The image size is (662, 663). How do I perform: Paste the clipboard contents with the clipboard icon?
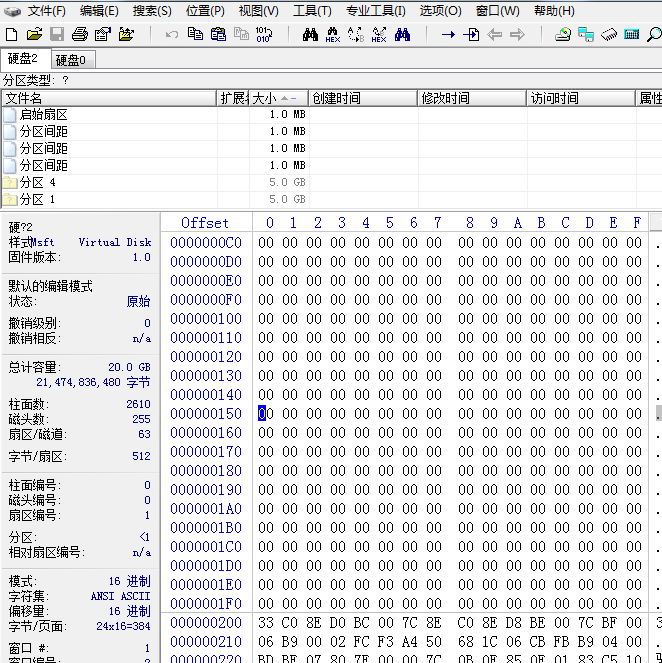(x=218, y=34)
